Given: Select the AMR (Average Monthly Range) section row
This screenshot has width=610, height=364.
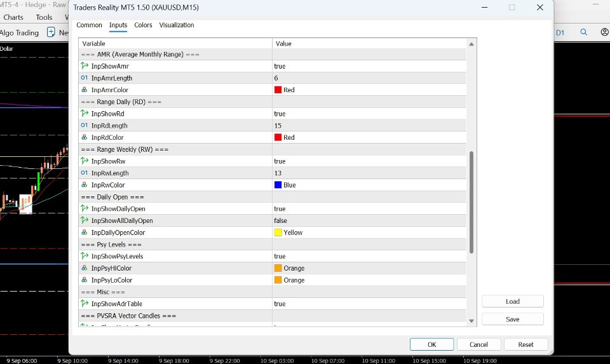Looking at the screenshot, I should [273, 54].
